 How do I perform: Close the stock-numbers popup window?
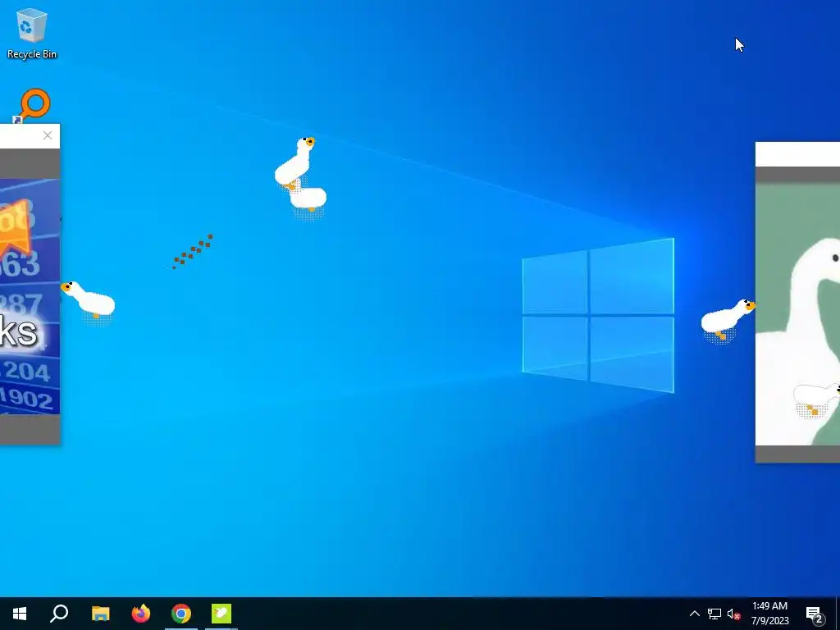point(48,135)
